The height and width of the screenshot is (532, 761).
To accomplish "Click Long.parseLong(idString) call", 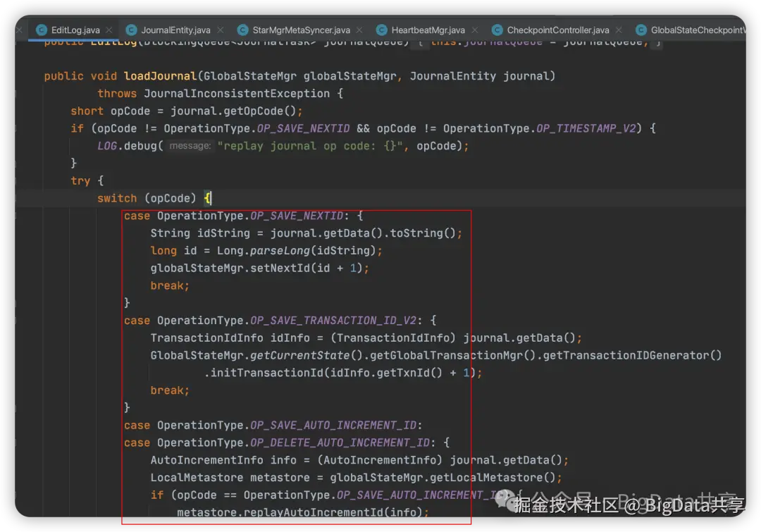I will pyautogui.click(x=297, y=251).
